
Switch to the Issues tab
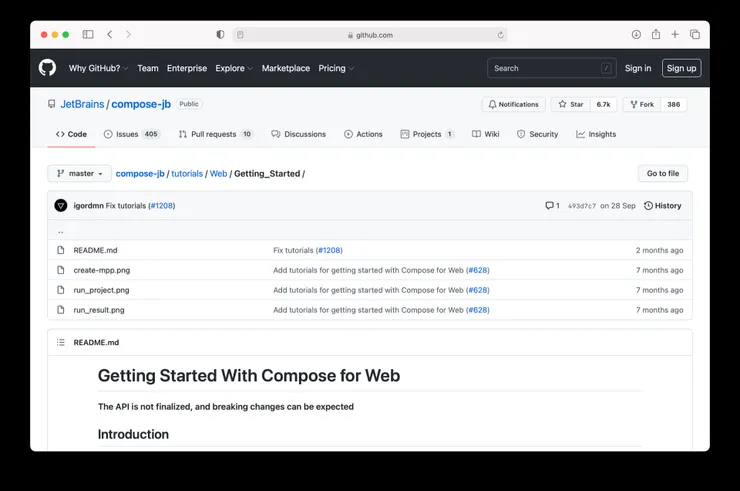coord(131,134)
